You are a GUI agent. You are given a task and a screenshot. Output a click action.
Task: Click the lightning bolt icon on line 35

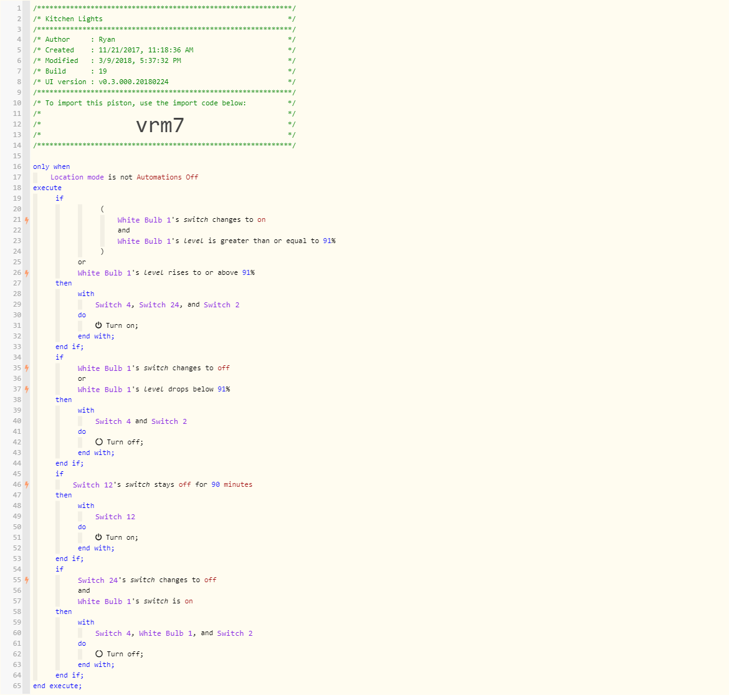coord(27,368)
